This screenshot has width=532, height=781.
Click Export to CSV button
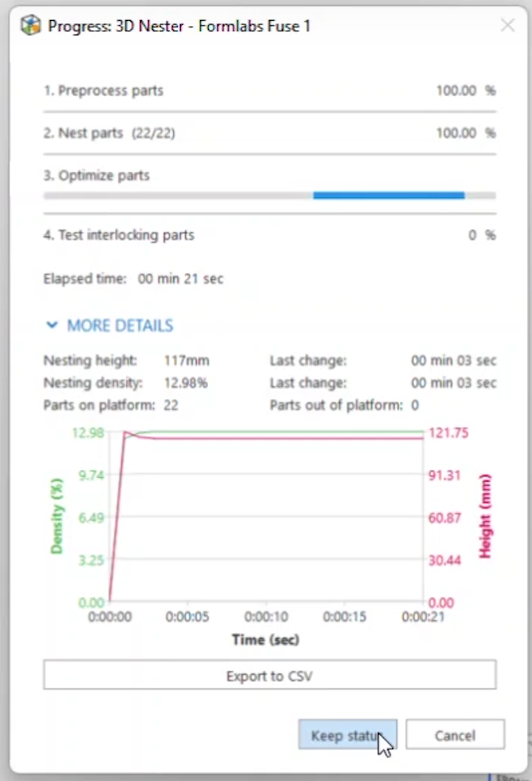(x=269, y=675)
